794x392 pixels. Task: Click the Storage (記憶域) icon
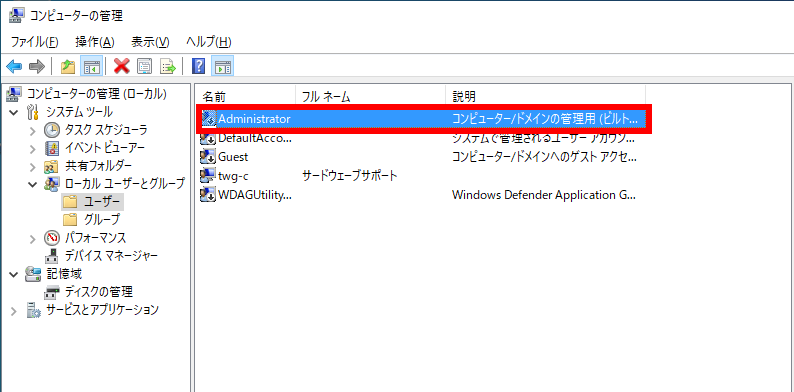pos(33,274)
